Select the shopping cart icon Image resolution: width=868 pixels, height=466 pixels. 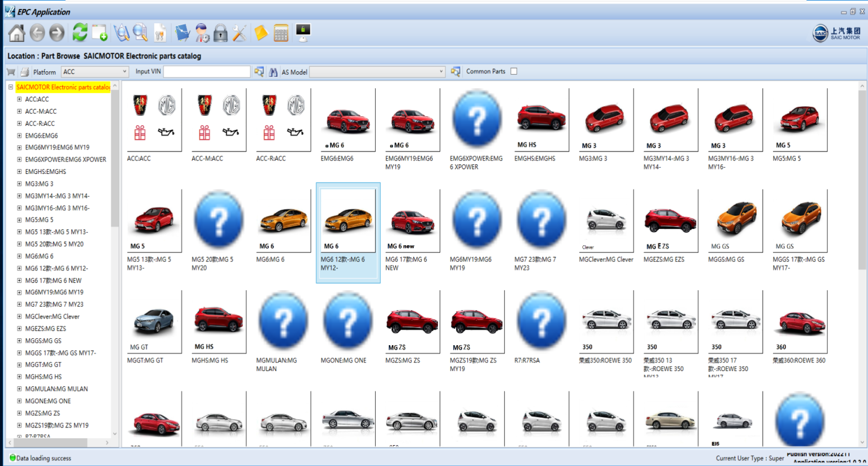pyautogui.click(x=10, y=72)
